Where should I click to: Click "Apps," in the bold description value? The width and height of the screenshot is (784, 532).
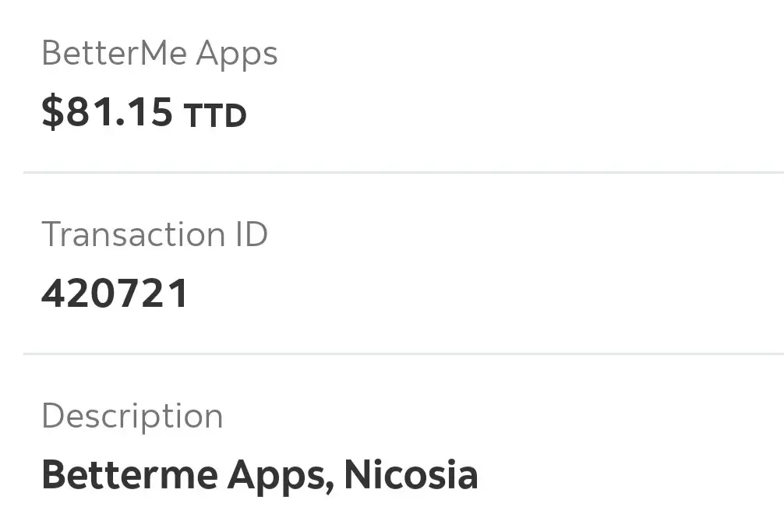[281, 476]
